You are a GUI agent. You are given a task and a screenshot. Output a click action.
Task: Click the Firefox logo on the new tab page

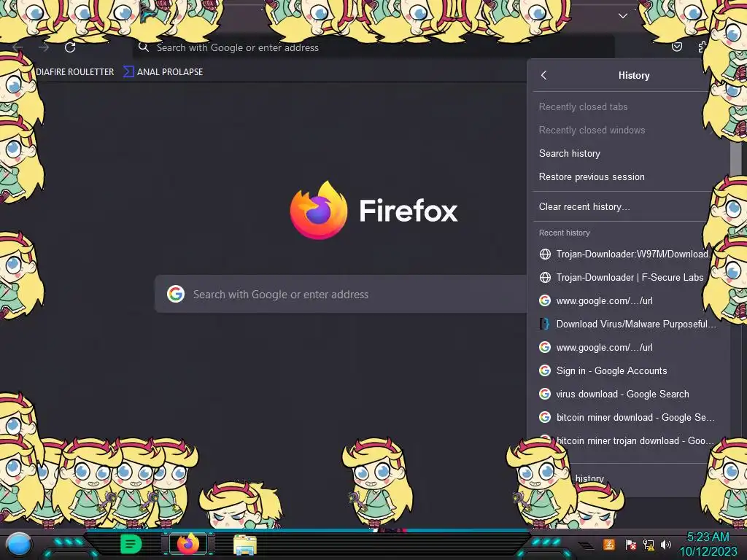pyautogui.click(x=319, y=210)
